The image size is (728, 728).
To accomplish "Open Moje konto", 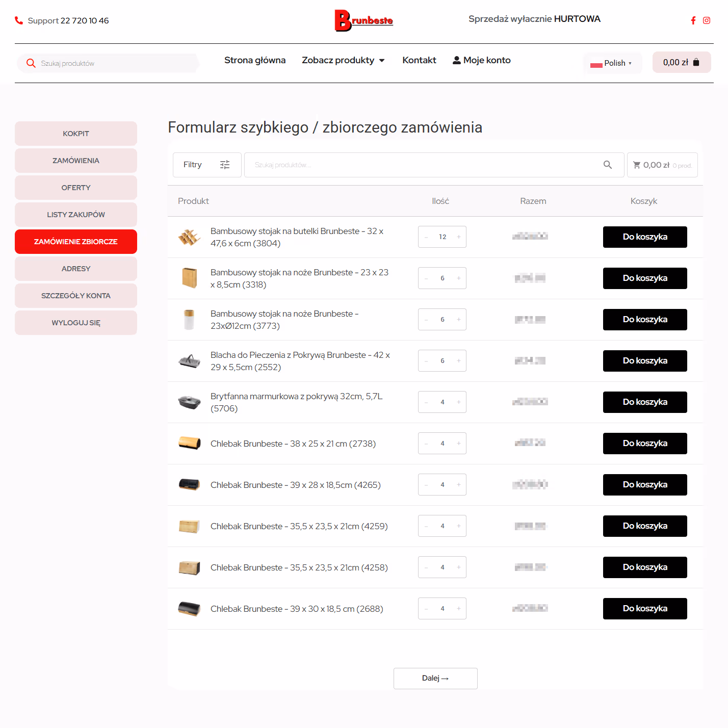I will [482, 60].
